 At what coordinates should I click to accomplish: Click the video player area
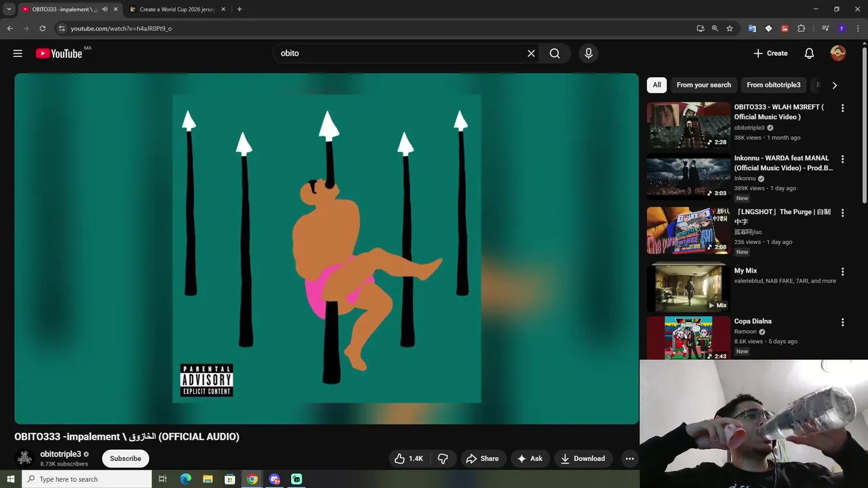(x=326, y=249)
